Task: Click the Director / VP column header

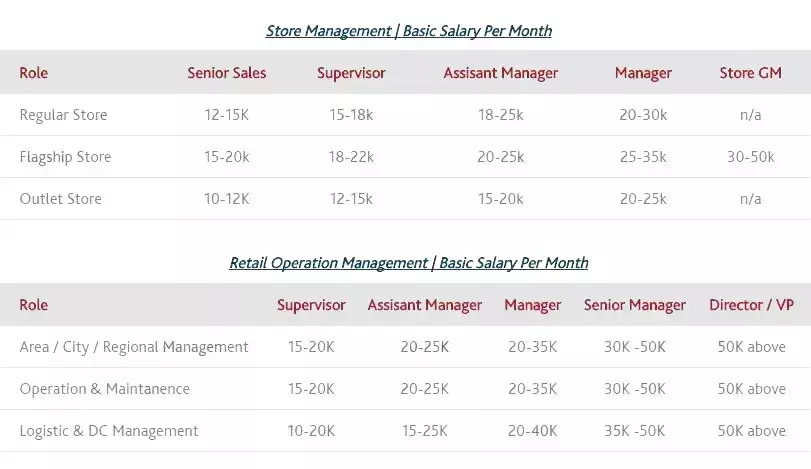Action: tap(752, 305)
